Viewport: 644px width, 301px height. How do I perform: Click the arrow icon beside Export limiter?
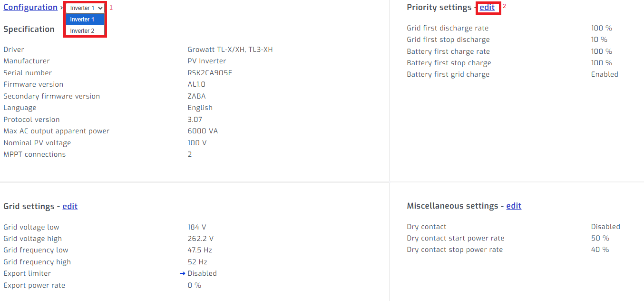tap(182, 273)
